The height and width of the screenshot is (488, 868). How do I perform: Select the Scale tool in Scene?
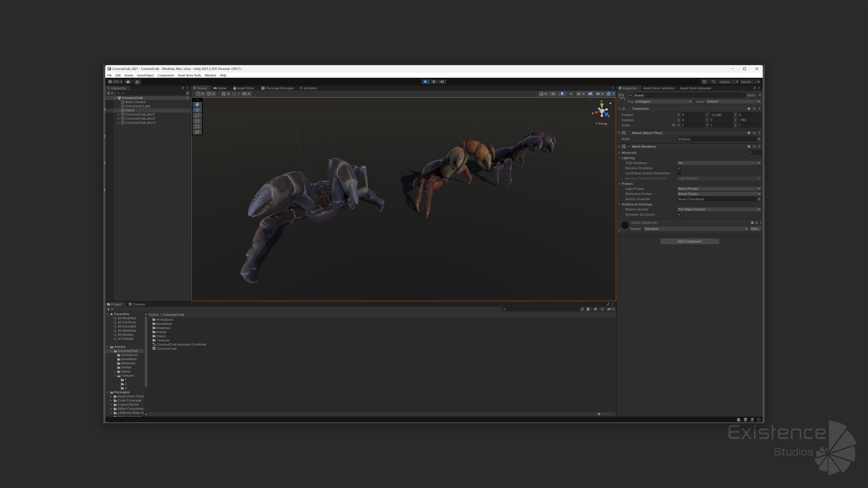point(197,121)
